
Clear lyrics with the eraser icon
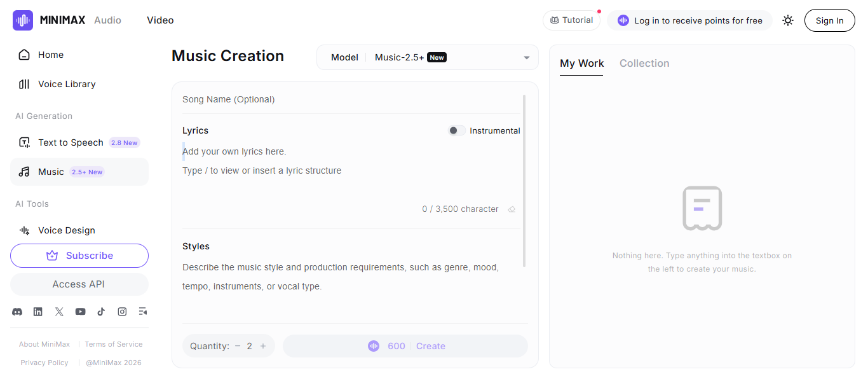(x=512, y=209)
